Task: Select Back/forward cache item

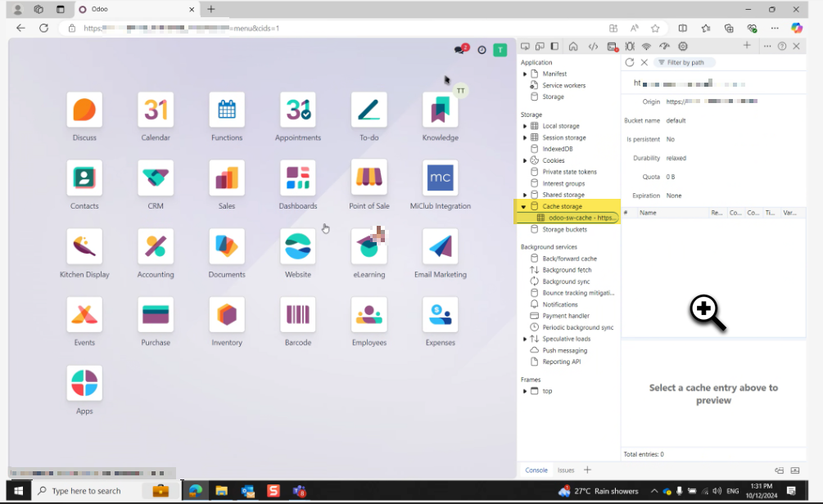Action: click(569, 259)
